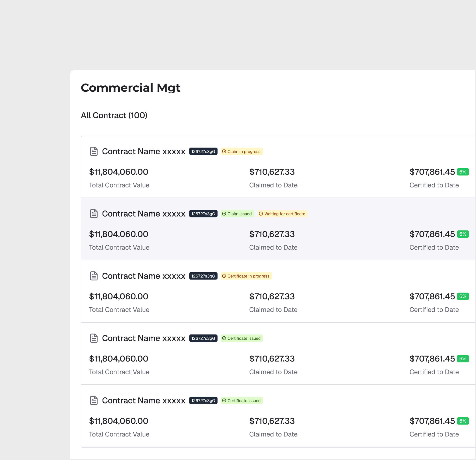476x460 pixels.
Task: Click the checkmark icon in the Claim issued badge
Action: pos(224,214)
